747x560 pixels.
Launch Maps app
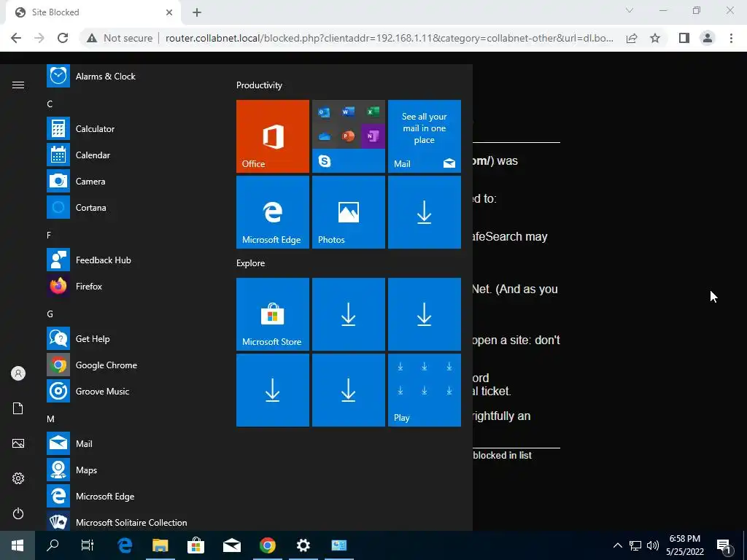pyautogui.click(x=128, y=470)
